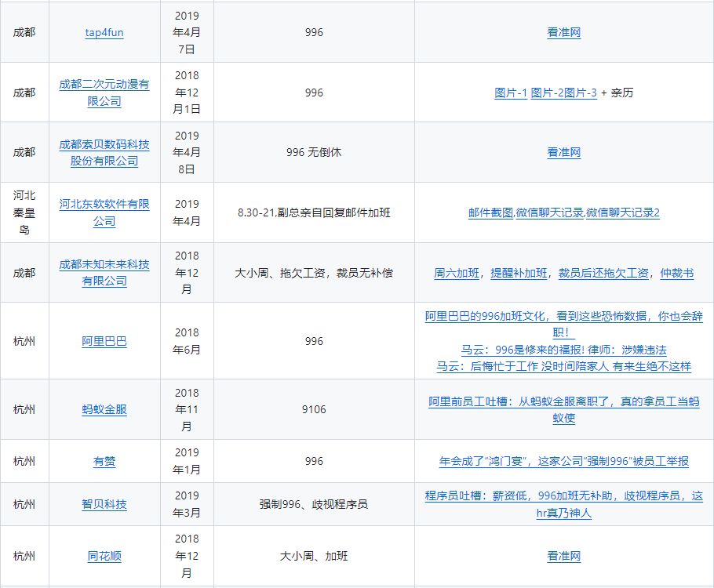Screen dimensions: 714x588
Task: Select 杭州 cell in 蚂蚁金服 row
Action: (x=24, y=409)
